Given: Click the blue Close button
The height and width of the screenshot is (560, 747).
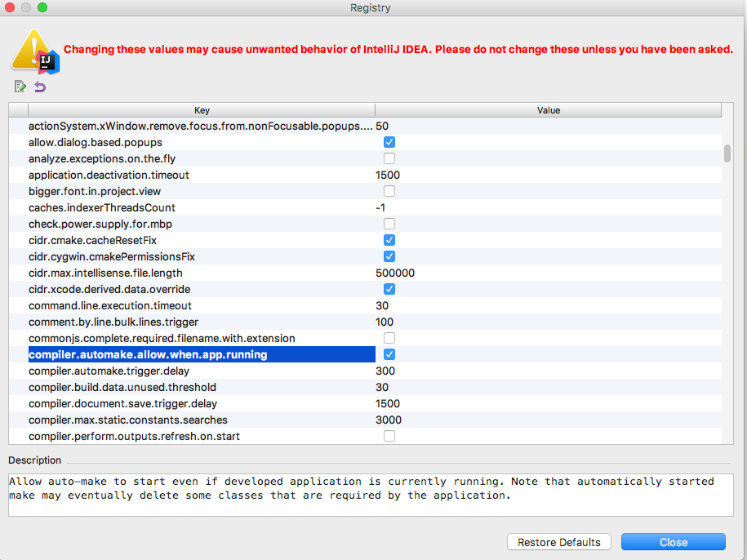Looking at the screenshot, I should (673, 542).
